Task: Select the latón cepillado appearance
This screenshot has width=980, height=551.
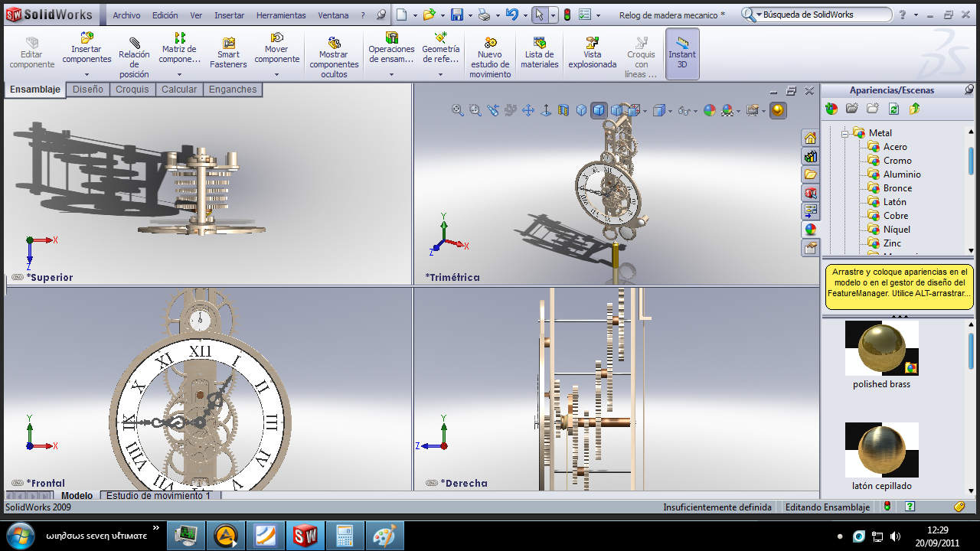Action: pos(881,450)
